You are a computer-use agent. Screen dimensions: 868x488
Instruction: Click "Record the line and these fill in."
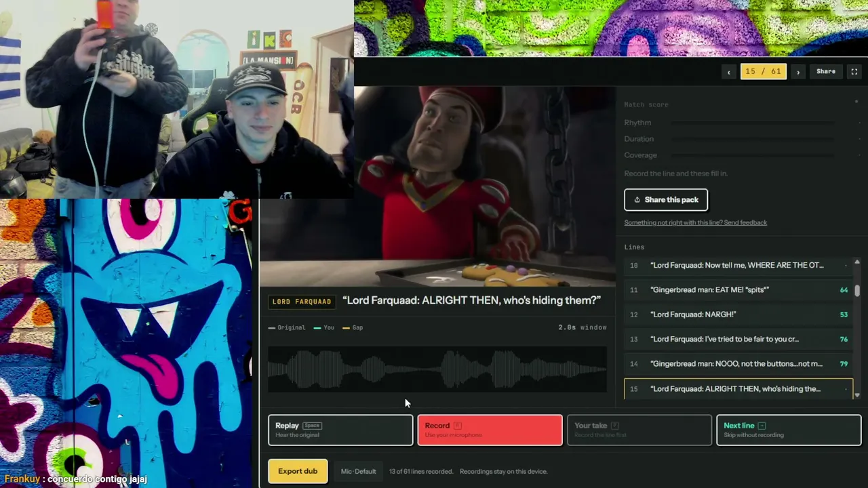click(x=676, y=174)
